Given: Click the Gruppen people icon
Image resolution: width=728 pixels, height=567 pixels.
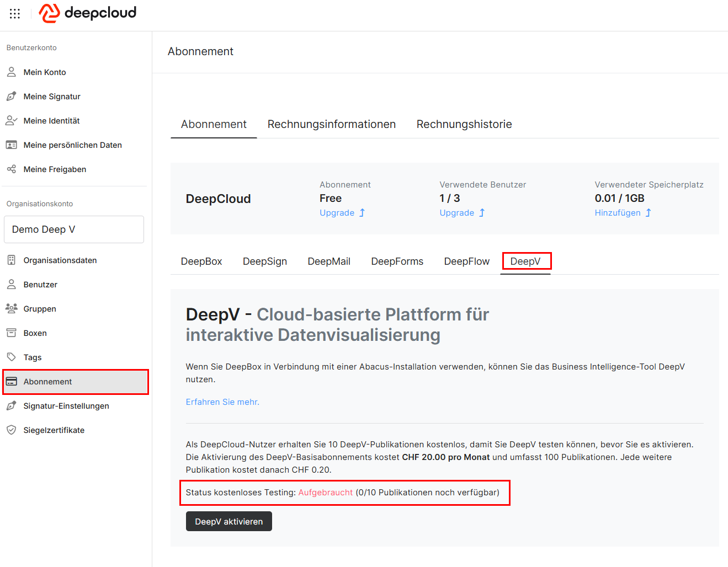Looking at the screenshot, I should point(11,309).
